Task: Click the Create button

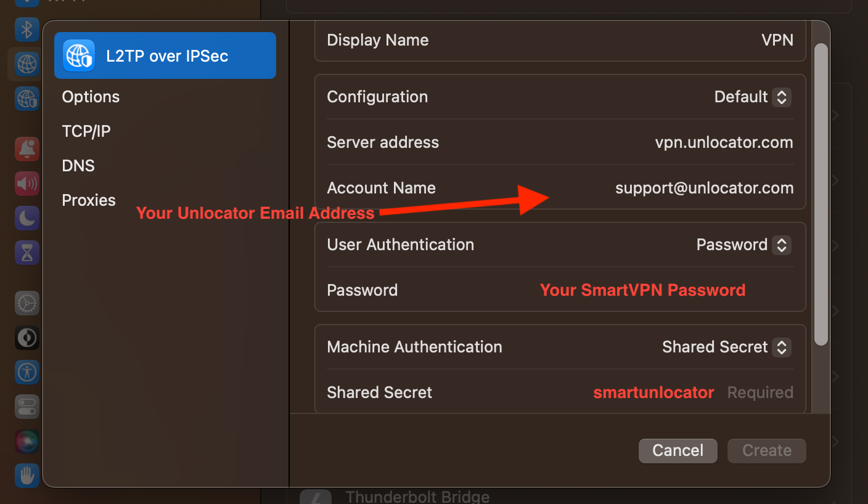Action: (x=767, y=450)
